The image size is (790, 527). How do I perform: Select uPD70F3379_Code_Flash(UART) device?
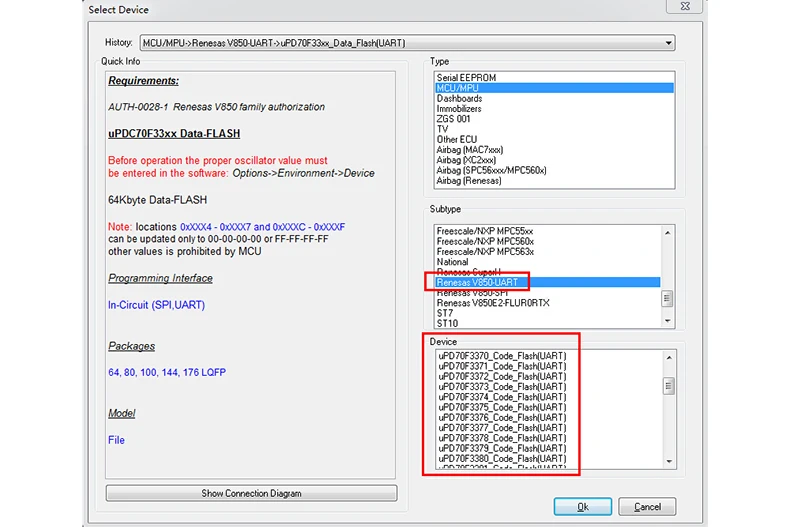pos(549,448)
